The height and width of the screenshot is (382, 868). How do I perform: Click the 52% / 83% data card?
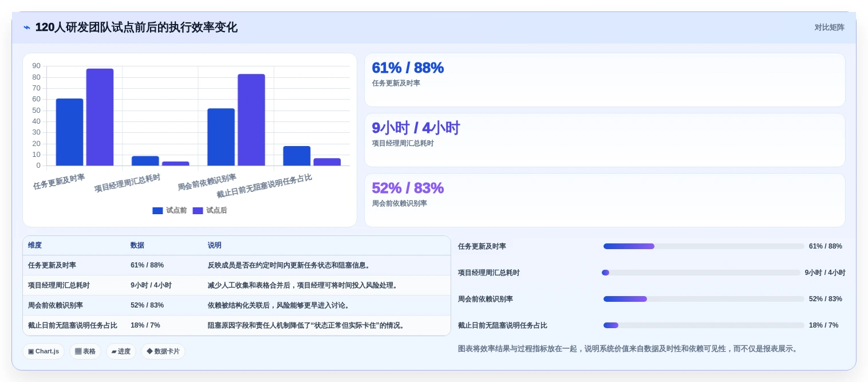pyautogui.click(x=605, y=200)
